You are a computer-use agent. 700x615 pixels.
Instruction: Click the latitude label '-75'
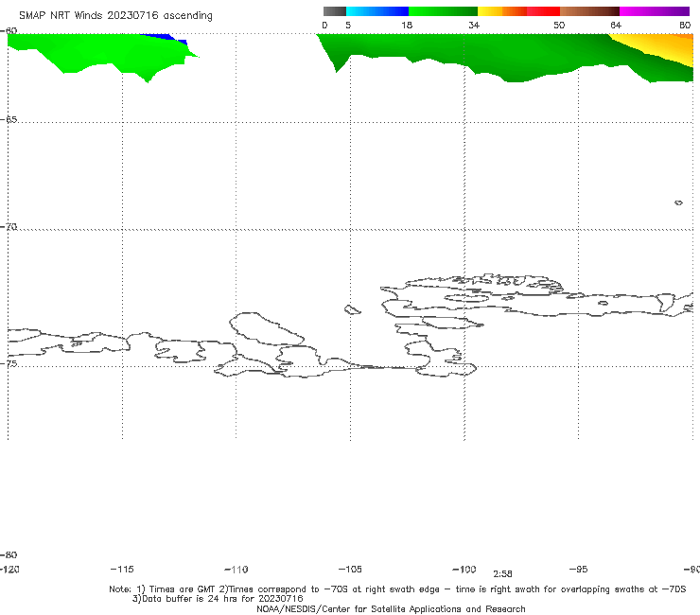[9, 363]
